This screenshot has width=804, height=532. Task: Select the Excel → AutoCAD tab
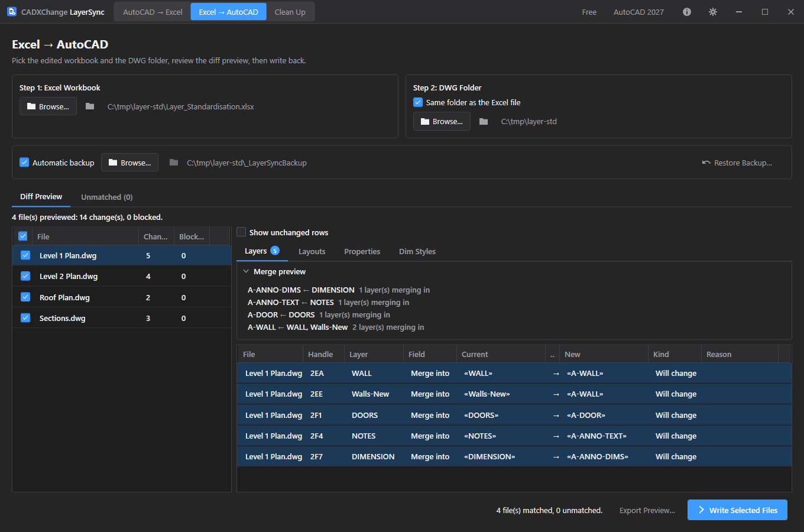click(x=228, y=12)
